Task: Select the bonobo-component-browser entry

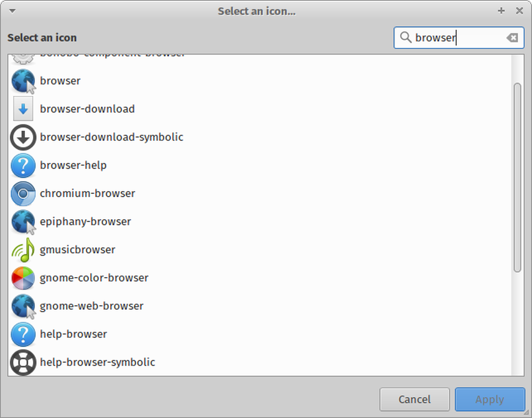Action: [x=113, y=54]
